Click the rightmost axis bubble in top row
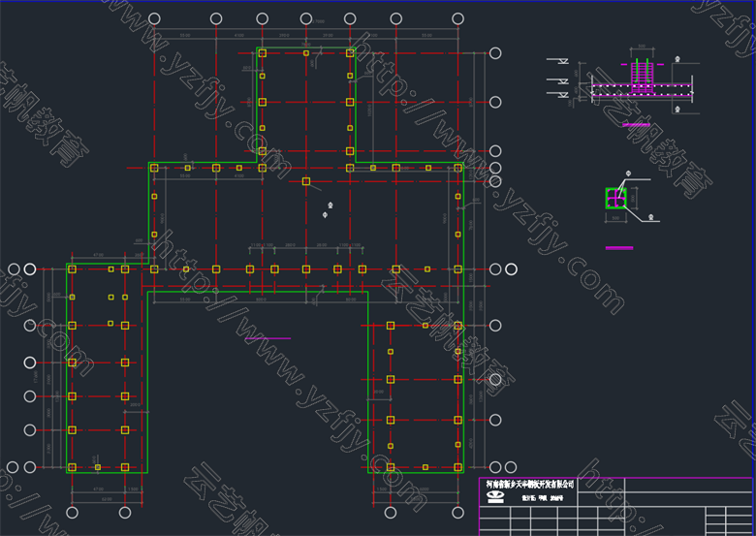 click(458, 18)
